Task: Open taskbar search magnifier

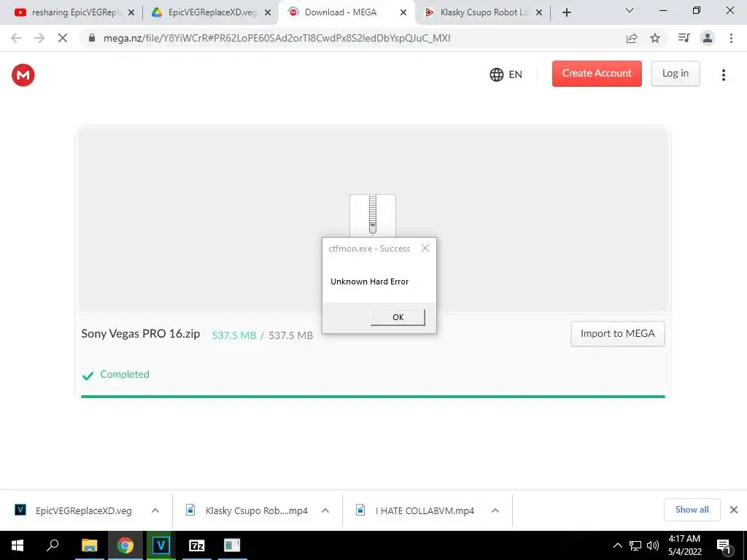Action: [x=53, y=545]
